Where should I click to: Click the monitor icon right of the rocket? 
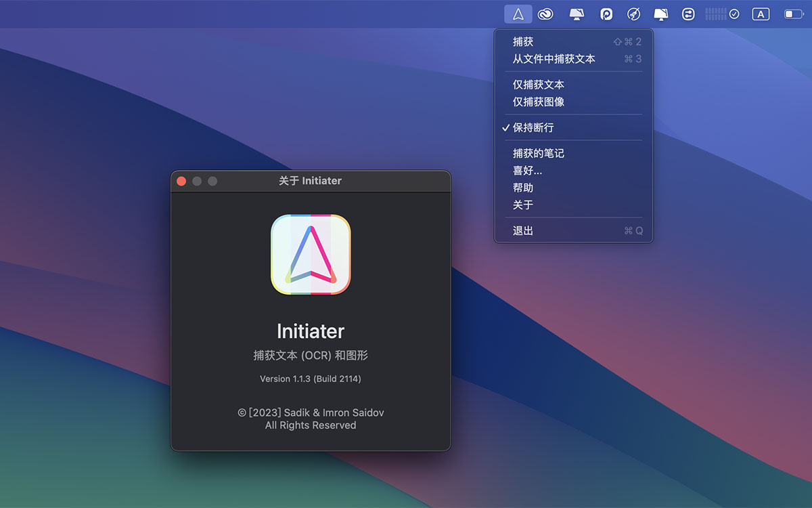click(661, 14)
